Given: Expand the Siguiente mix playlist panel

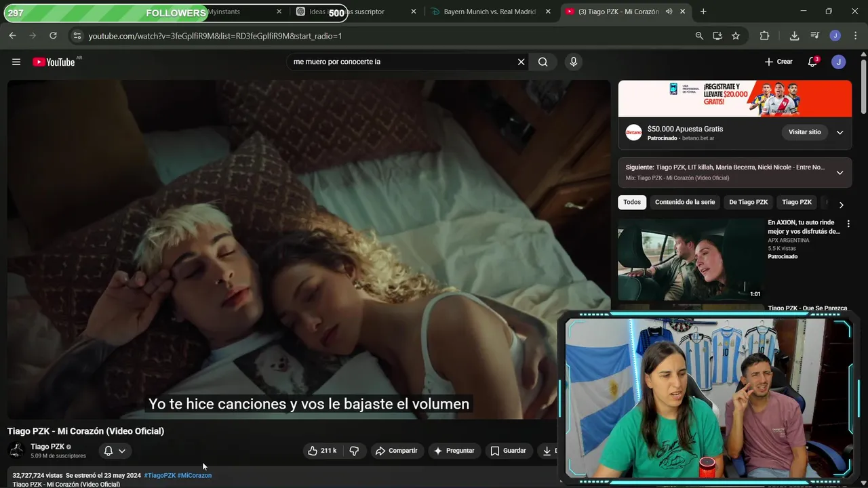Looking at the screenshot, I should 840,173.
